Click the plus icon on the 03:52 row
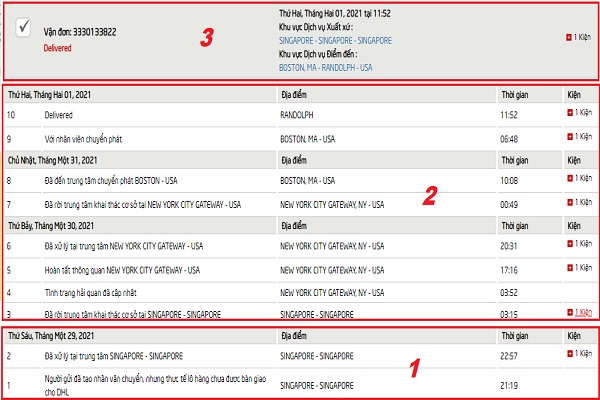Viewport: 600px width, 400px height. point(570,291)
